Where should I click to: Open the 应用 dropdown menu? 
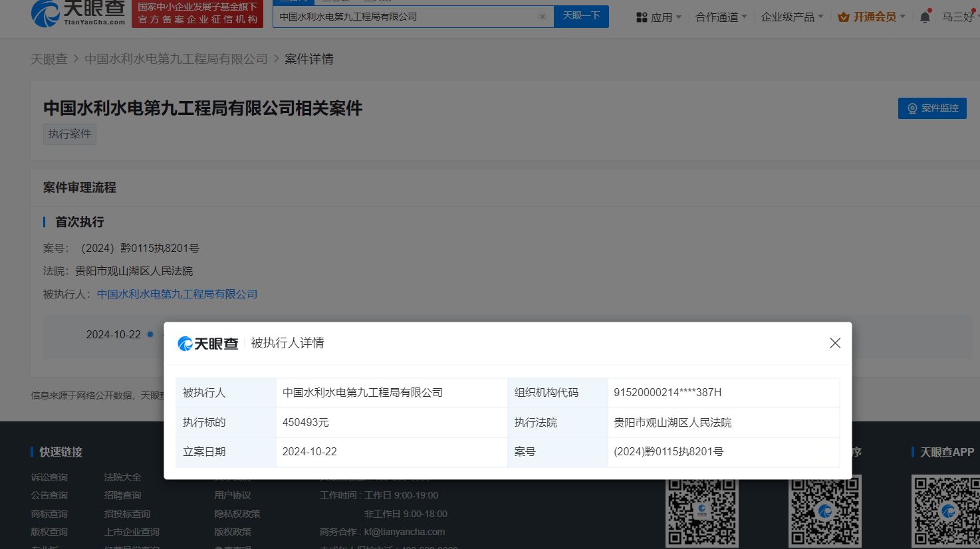659,17
